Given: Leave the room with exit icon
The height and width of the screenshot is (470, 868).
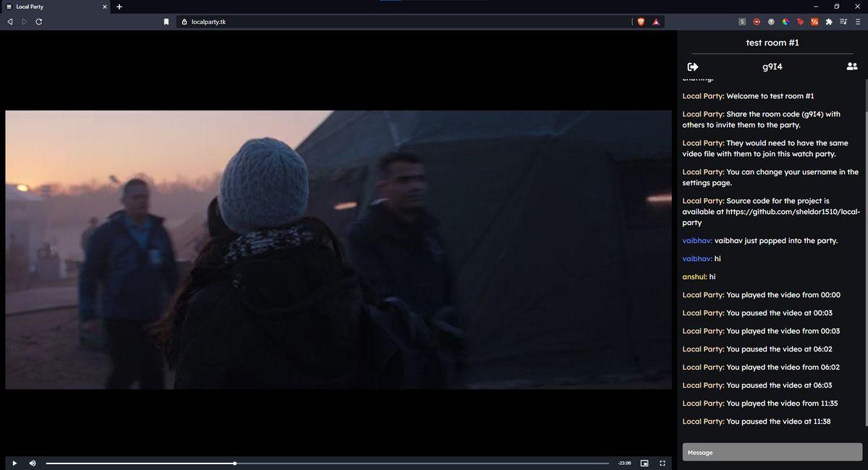Looking at the screenshot, I should 692,67.
